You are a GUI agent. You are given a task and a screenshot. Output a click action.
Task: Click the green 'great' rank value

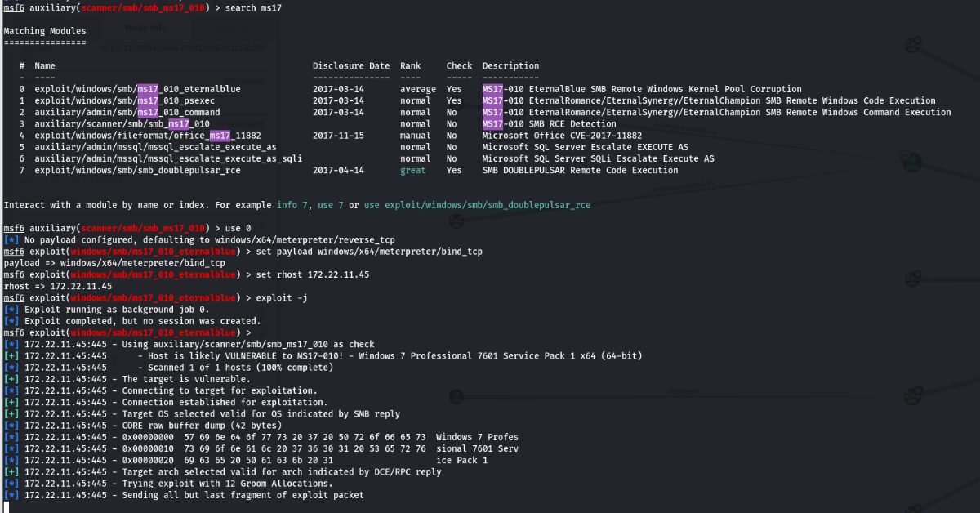tap(413, 171)
